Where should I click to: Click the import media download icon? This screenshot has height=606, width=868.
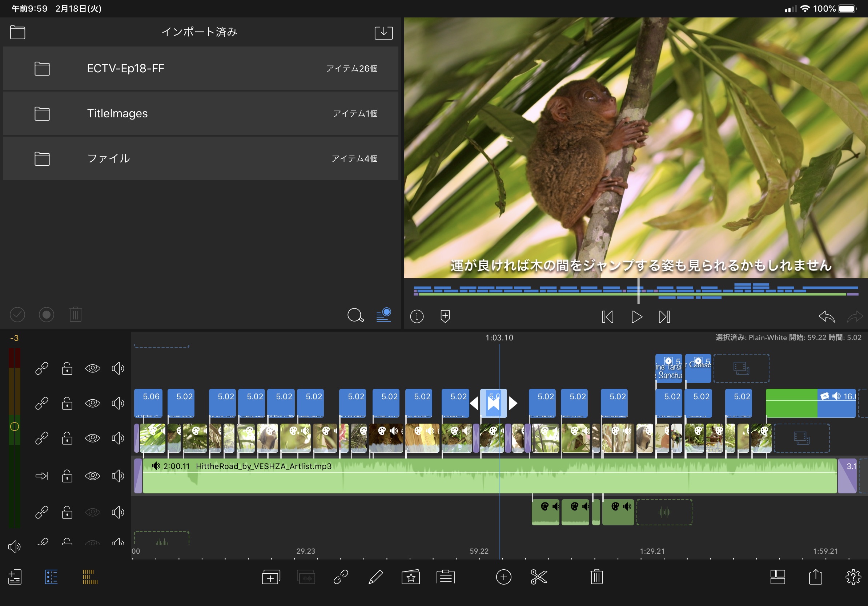coord(383,32)
